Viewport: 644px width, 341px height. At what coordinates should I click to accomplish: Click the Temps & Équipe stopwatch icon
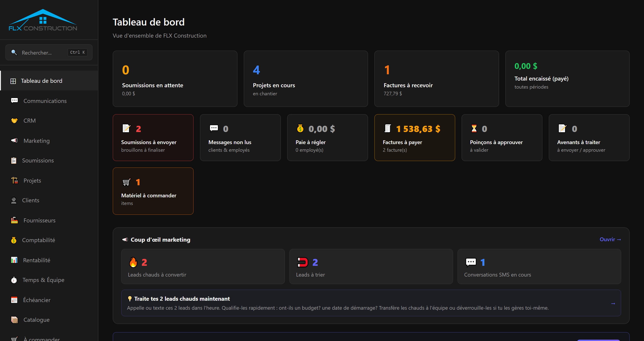point(14,280)
